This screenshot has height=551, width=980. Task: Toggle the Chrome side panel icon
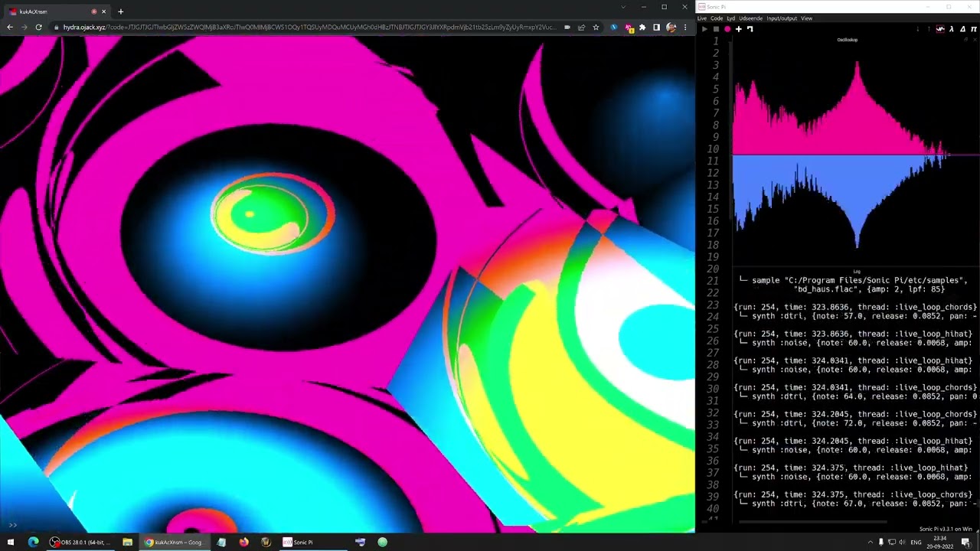tap(656, 28)
